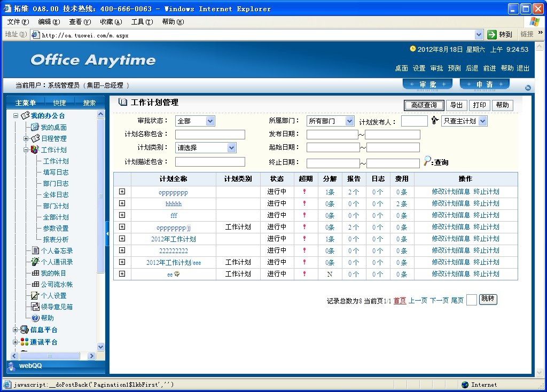Switch to the 快捷 tab in sidebar
This screenshot has height=392, width=547.
[x=59, y=103]
